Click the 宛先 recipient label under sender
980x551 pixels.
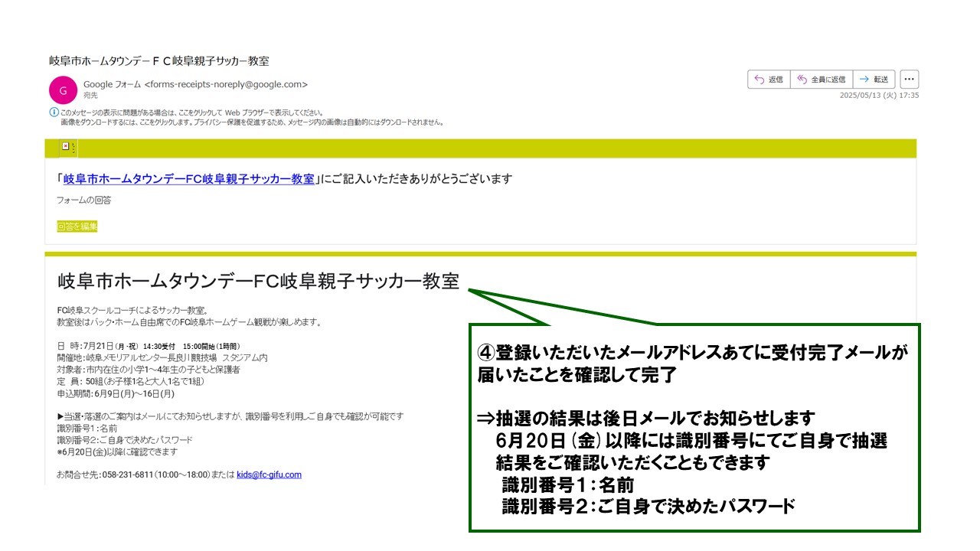pos(90,96)
